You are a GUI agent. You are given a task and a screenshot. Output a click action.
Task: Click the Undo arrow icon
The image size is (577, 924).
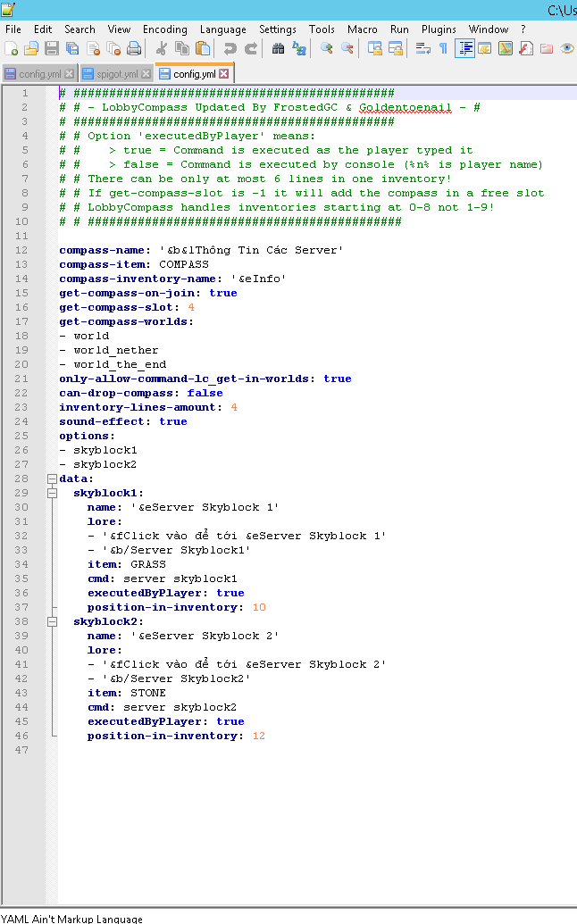pyautogui.click(x=230, y=49)
